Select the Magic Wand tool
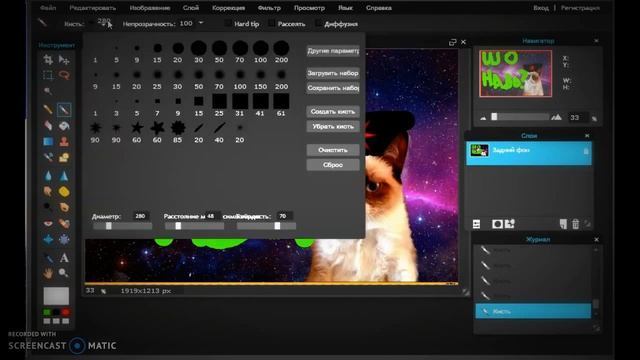Viewport: 640px width, 360px height. point(48,91)
